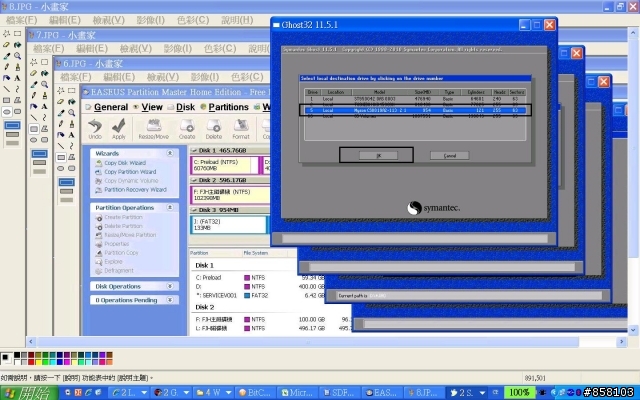The width and height of the screenshot is (640, 400).
Task: Select the Pick Color eyedropper in 8.JPG Paint
Action: tap(7, 56)
